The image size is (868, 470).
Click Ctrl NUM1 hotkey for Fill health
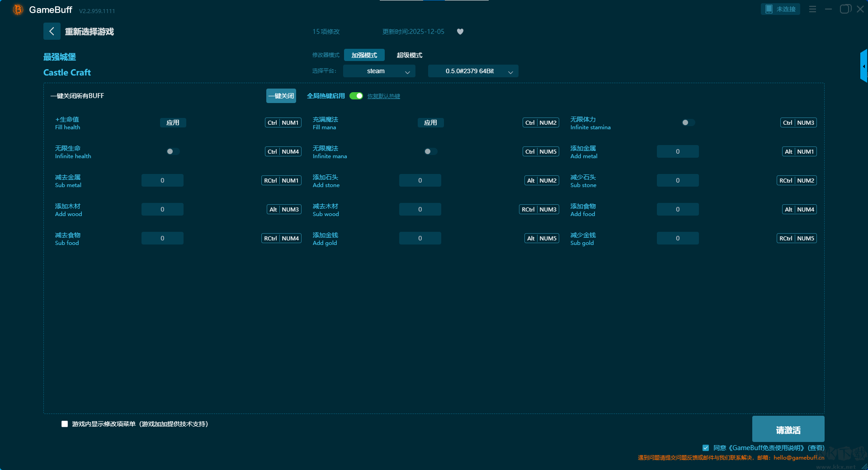(283, 123)
